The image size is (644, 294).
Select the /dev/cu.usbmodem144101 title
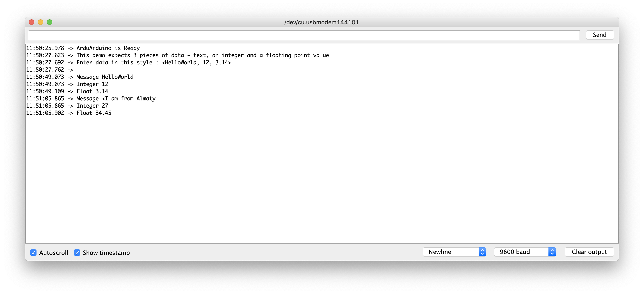[322, 22]
